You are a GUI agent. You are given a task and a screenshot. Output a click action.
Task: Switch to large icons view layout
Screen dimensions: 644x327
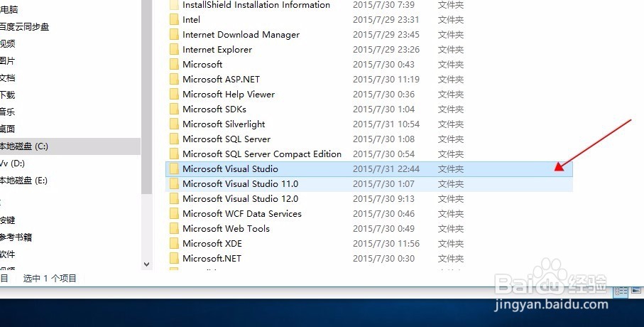636,291
